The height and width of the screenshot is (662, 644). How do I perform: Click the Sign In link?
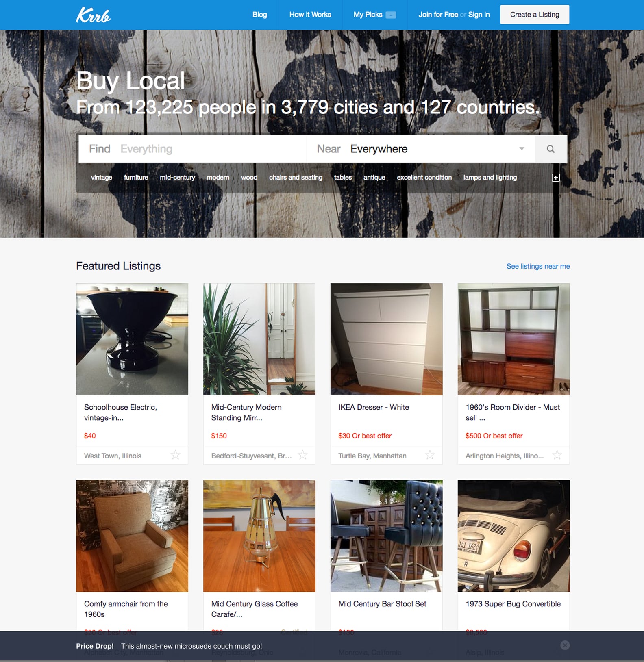click(479, 15)
